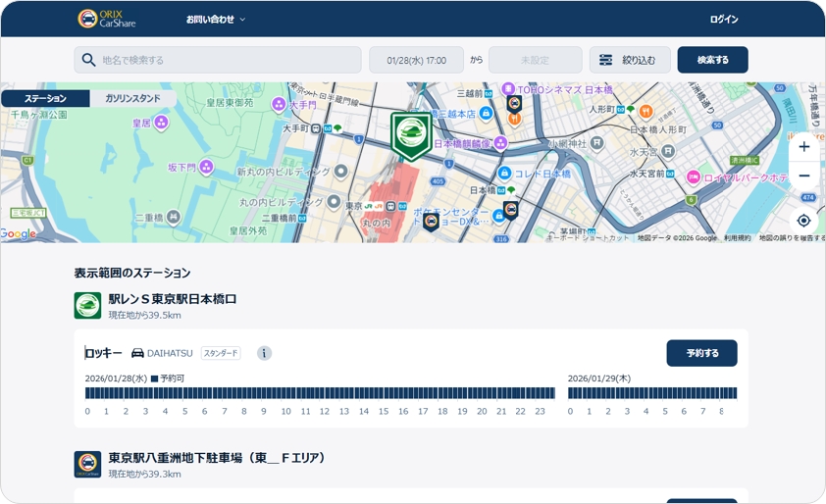The width and height of the screenshot is (826, 504).
Task: Click the コレド日本橋 shopping marker
Action: pyautogui.click(x=504, y=173)
